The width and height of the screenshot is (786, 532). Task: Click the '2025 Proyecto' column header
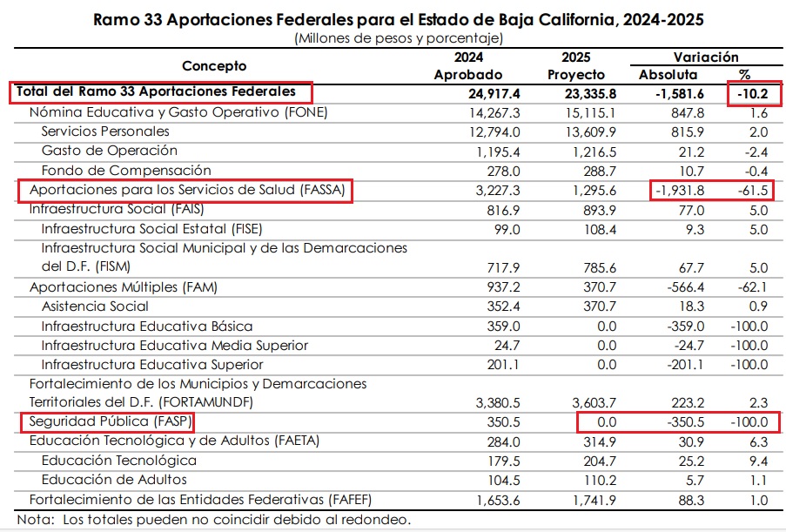575,66
